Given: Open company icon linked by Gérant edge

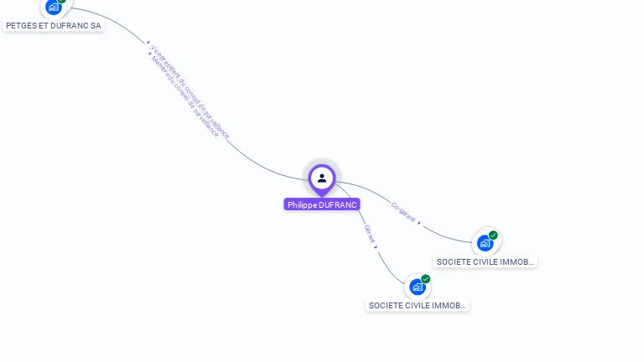Looking at the screenshot, I should (418, 287).
